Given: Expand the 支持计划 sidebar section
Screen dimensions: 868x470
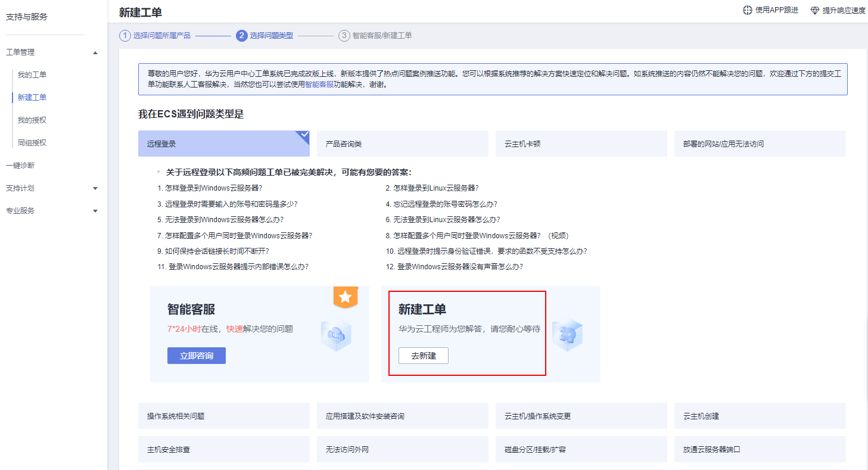Looking at the screenshot, I should pos(95,188).
